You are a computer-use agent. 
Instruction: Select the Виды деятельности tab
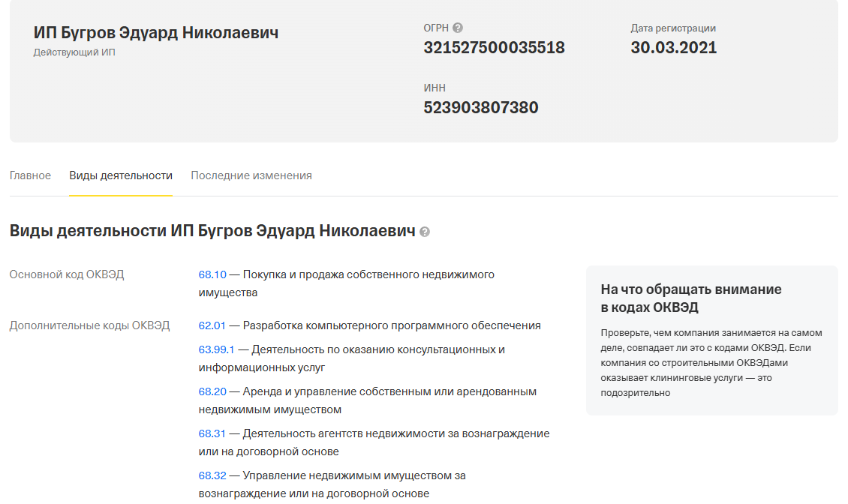tap(120, 175)
